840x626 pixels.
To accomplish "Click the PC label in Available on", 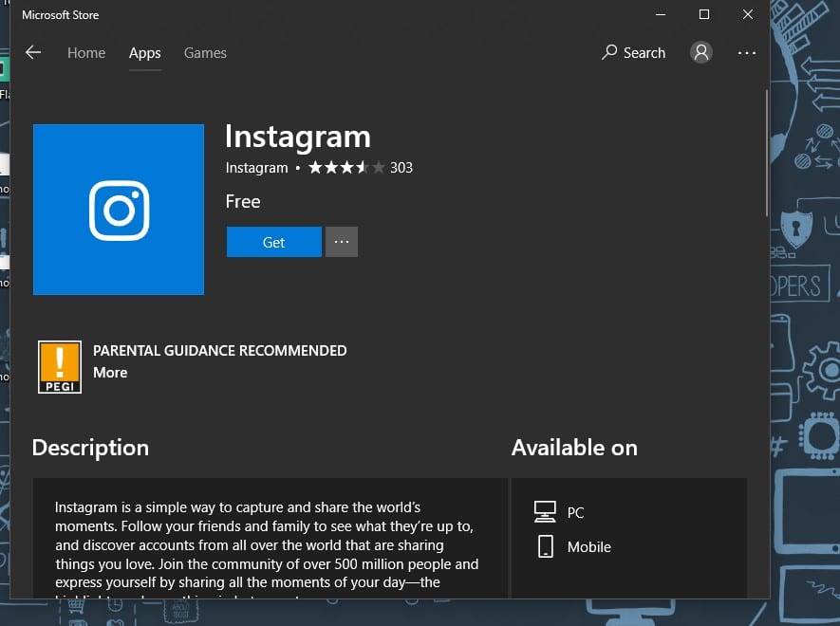I will coord(575,512).
